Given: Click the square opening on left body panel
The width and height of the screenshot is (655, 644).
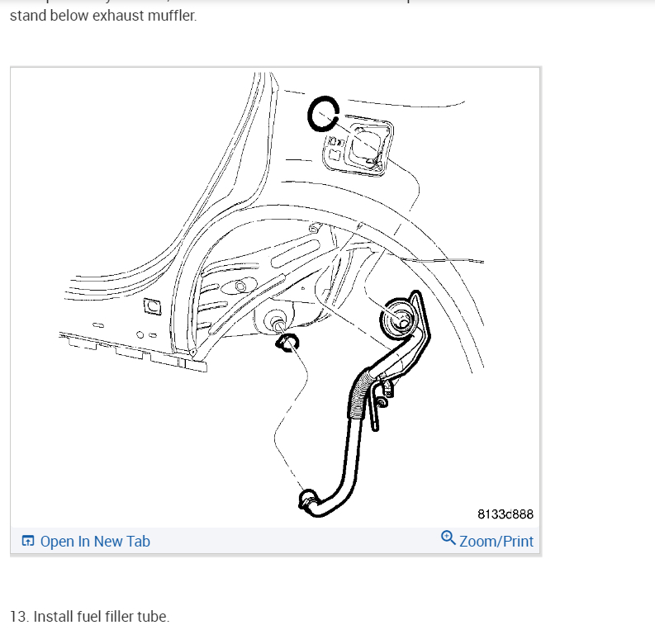Looking at the screenshot, I should [x=152, y=305].
